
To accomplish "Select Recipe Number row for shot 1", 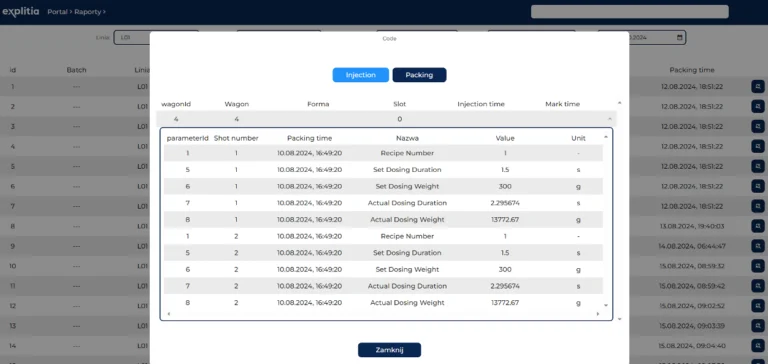I will click(384, 153).
